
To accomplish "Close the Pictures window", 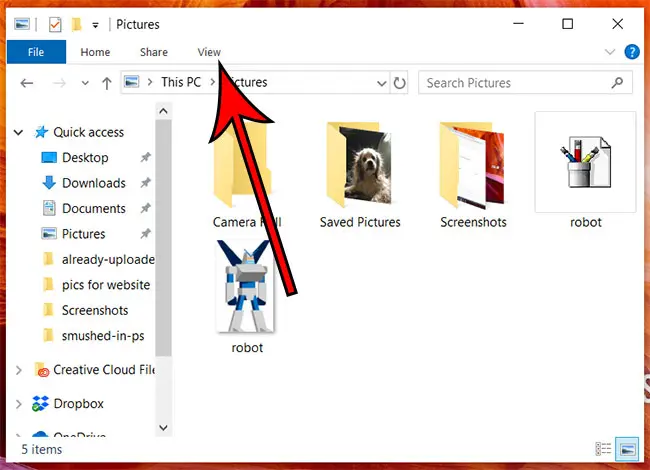I will click(617, 24).
